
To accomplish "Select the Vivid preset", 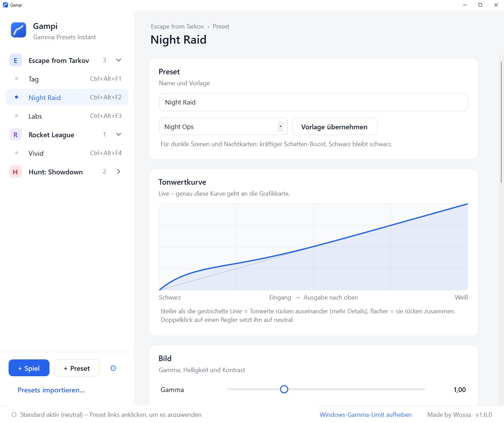I will tap(67, 153).
